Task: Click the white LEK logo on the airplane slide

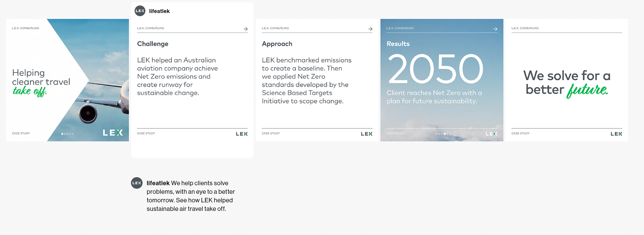Action: coord(113,133)
